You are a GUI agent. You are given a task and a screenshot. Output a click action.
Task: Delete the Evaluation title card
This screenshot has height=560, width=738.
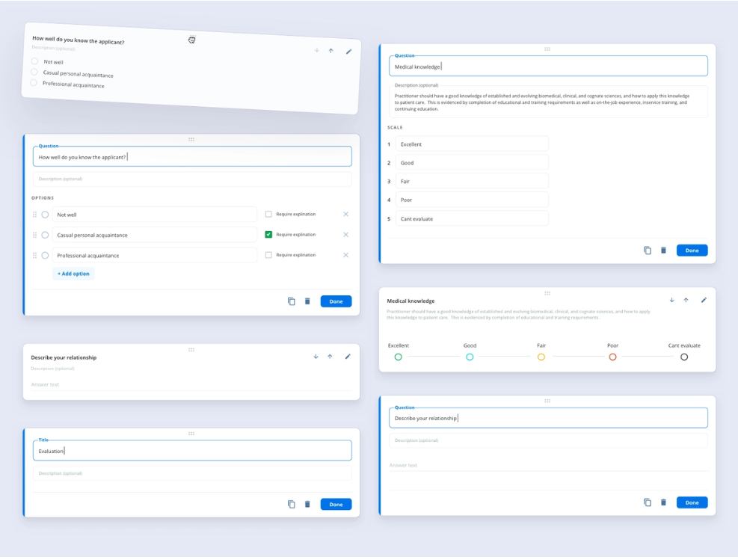coord(307,504)
